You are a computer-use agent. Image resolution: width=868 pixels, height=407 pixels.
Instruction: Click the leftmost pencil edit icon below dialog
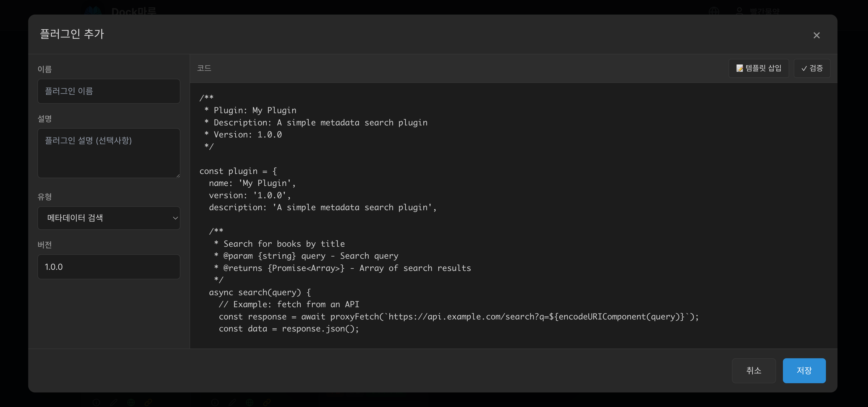114,402
